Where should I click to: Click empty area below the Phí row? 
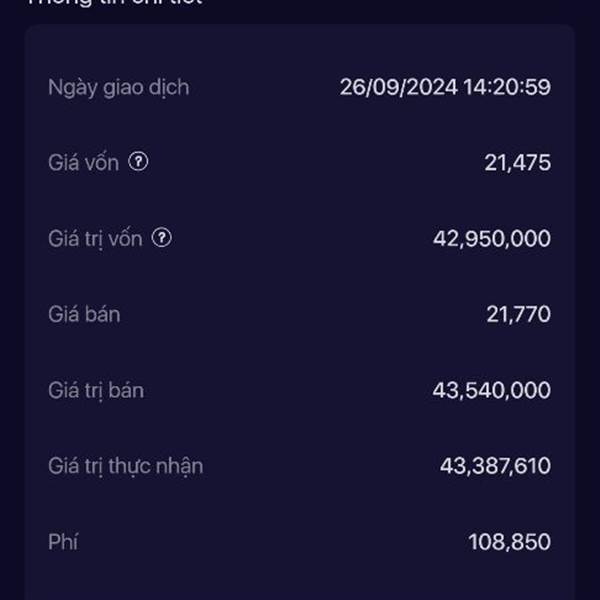coord(300,582)
